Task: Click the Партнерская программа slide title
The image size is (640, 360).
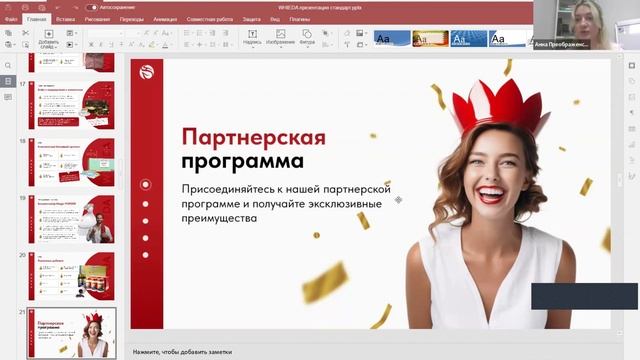Action: [253, 149]
